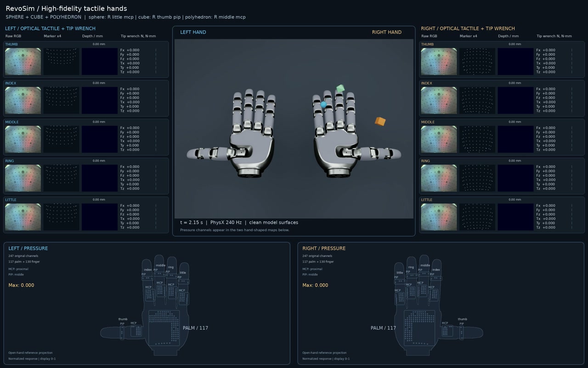
Task: Click the 'RevoSim / High-fidelity tactile hands' title
Action: coord(66,8)
